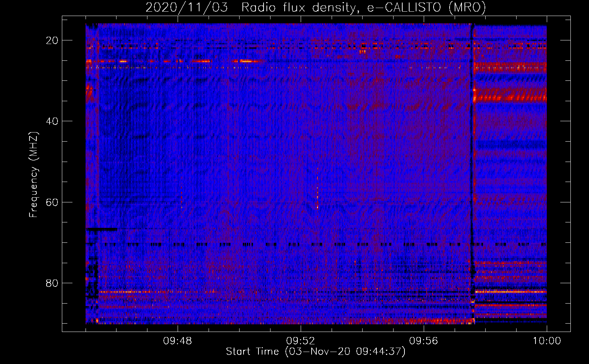Click the 09:52 time tick label
The height and width of the screenshot is (364, 589).
coord(301,341)
